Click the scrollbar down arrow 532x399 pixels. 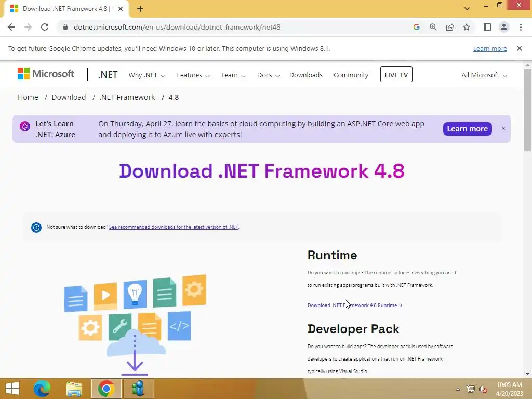click(x=527, y=373)
